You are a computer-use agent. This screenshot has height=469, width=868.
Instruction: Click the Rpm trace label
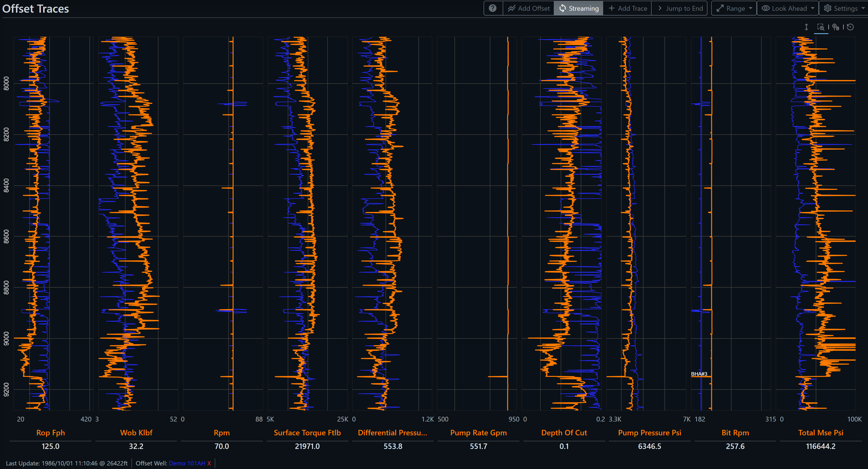click(222, 432)
